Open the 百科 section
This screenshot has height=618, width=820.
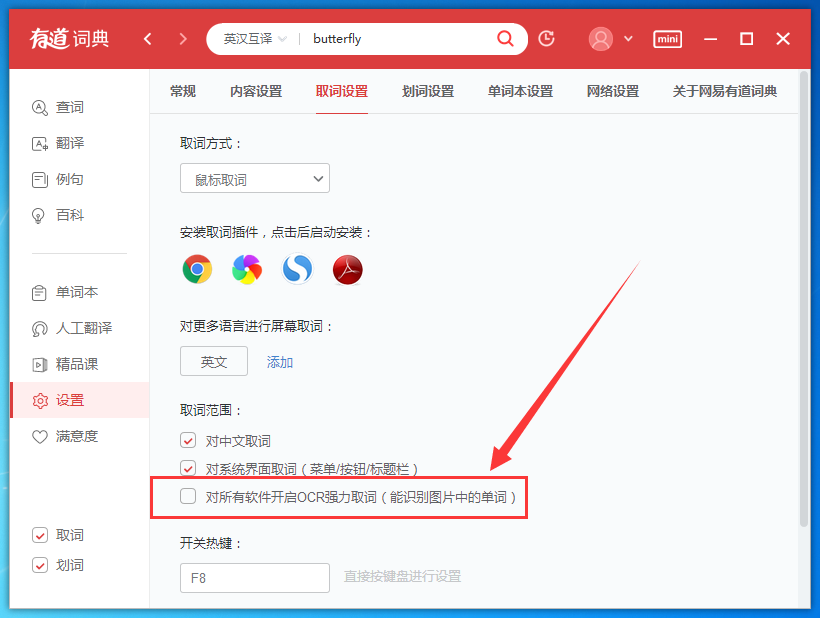[x=60, y=215]
